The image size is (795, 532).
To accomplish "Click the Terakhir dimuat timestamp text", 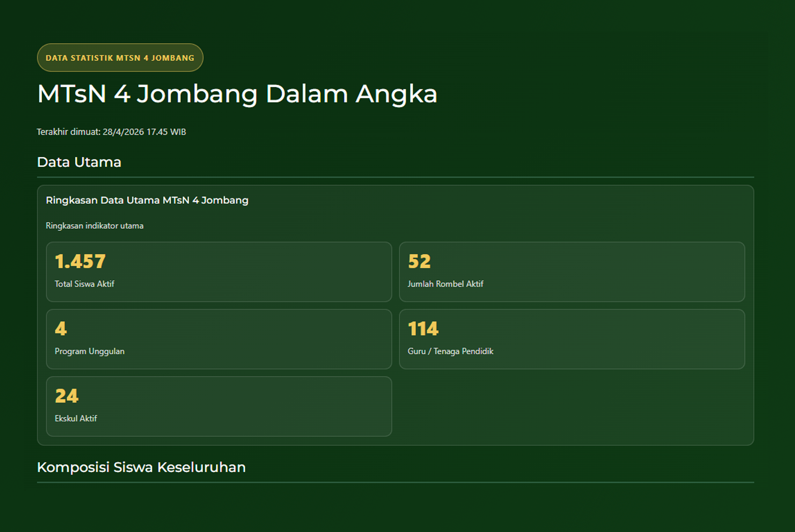I will (x=111, y=132).
